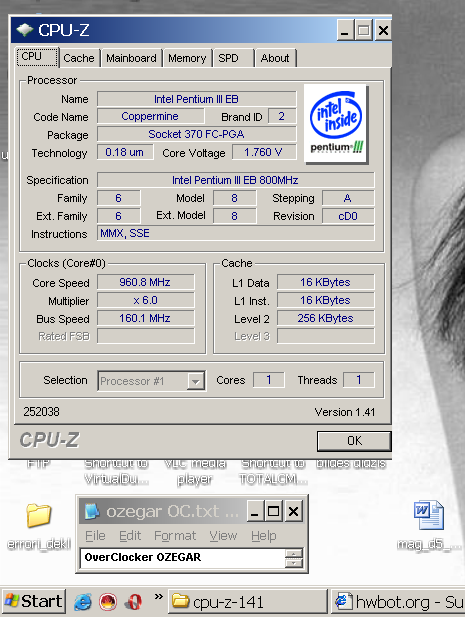Viewport: 465px width, 617px height.
Task: Close the ozegar OC.txt Notepad window
Action: coord(293,511)
